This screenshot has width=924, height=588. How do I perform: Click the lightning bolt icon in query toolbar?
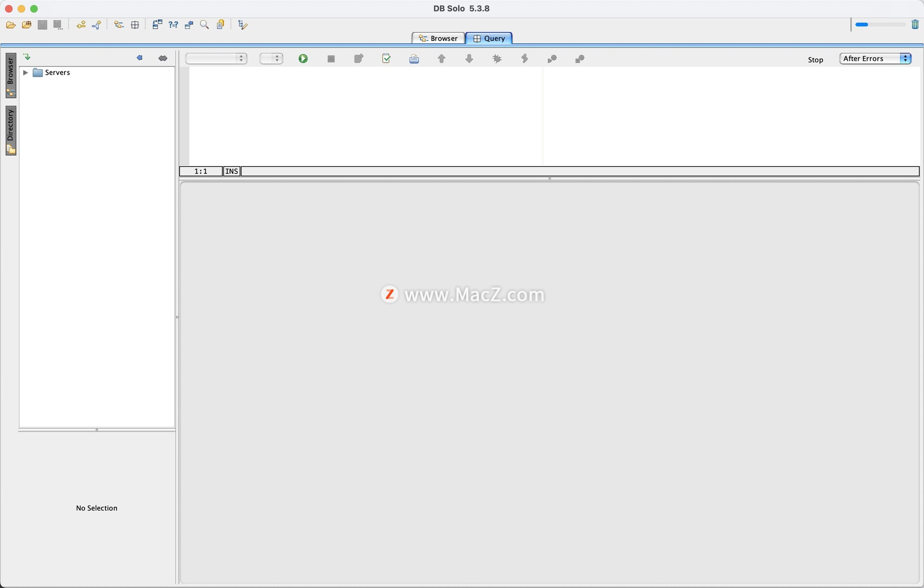(x=525, y=59)
